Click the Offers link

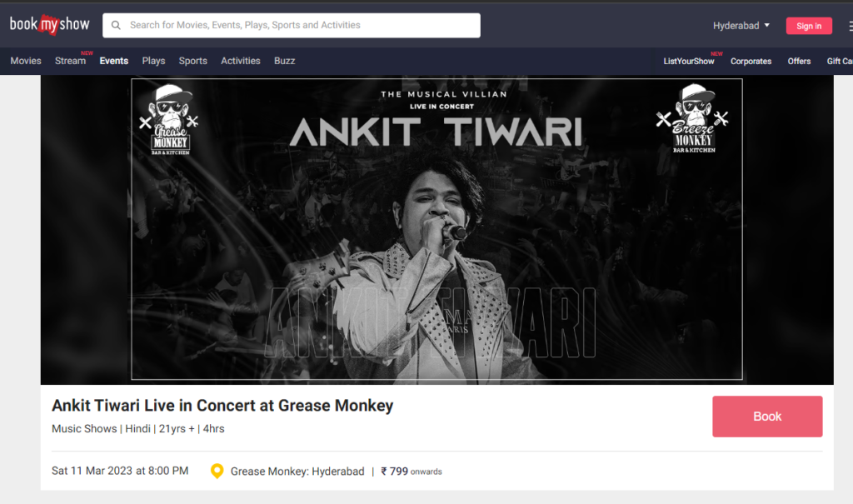pyautogui.click(x=799, y=62)
